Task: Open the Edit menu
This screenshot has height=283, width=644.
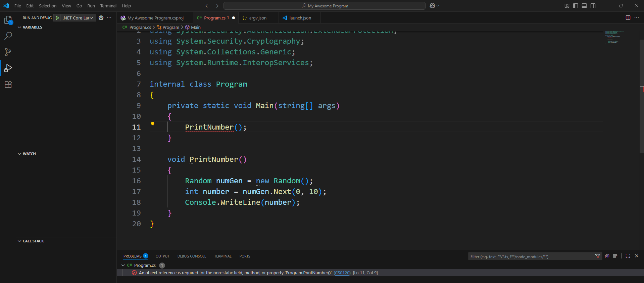Action: pyautogui.click(x=30, y=6)
